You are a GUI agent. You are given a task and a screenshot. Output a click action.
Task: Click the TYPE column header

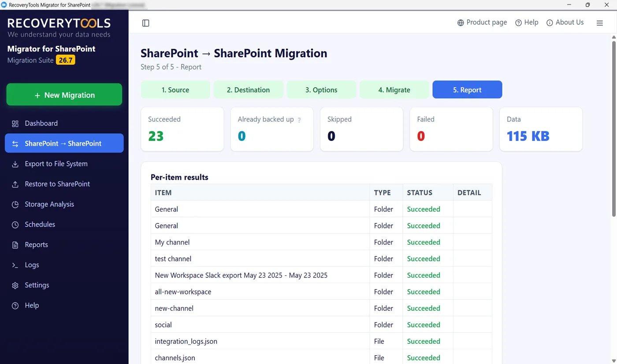pos(386,193)
